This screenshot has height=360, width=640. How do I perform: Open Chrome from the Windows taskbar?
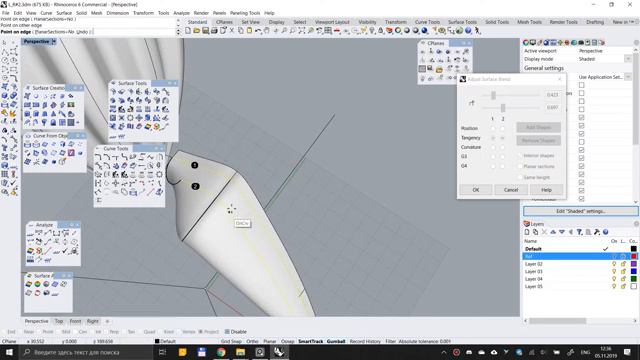pyautogui.click(x=221, y=352)
